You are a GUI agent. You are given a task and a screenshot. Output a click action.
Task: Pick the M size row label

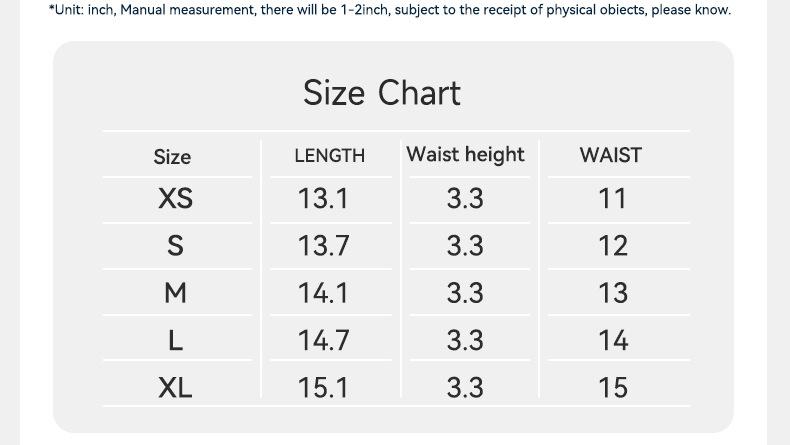click(x=175, y=293)
